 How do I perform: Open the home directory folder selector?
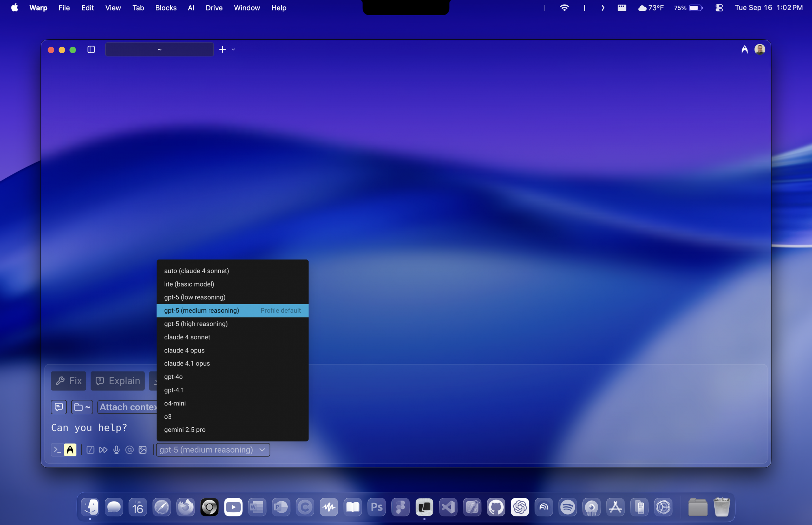tap(82, 407)
